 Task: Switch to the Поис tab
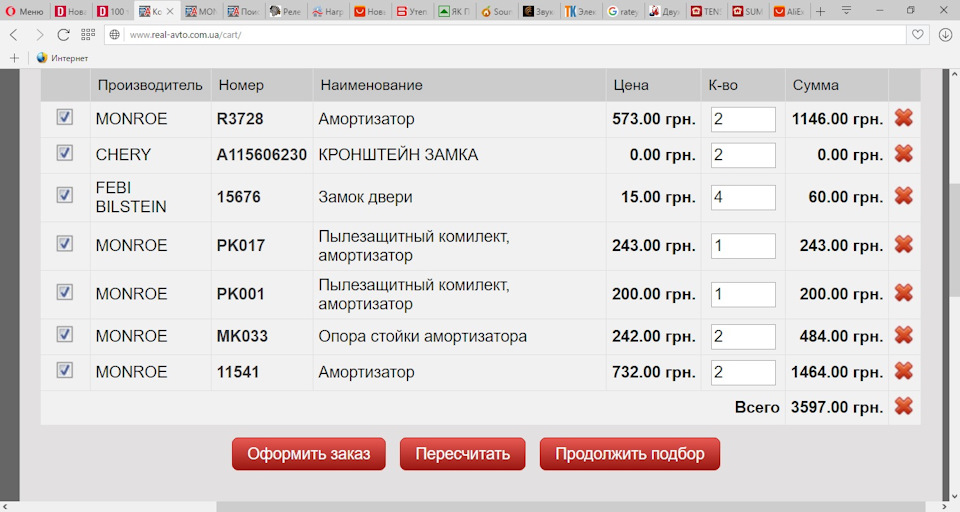(x=243, y=11)
